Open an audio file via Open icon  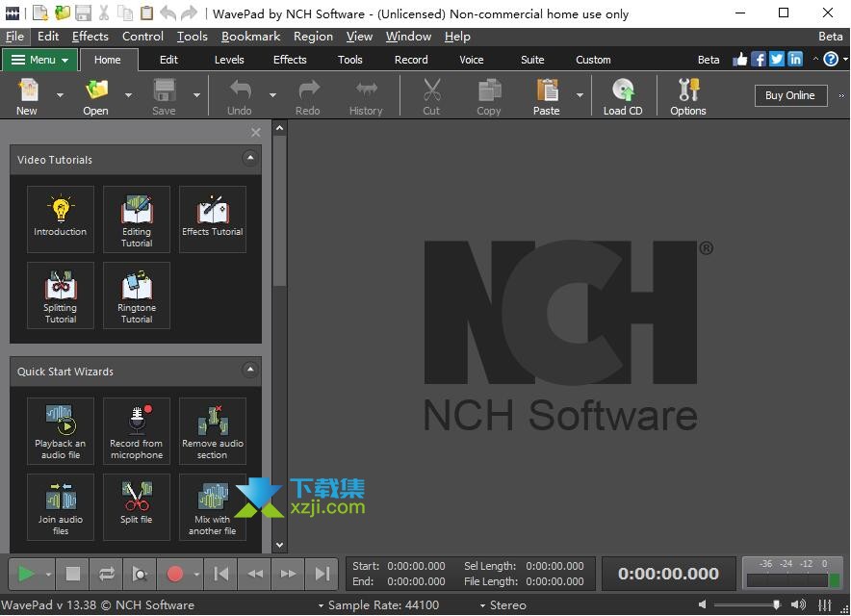click(96, 96)
